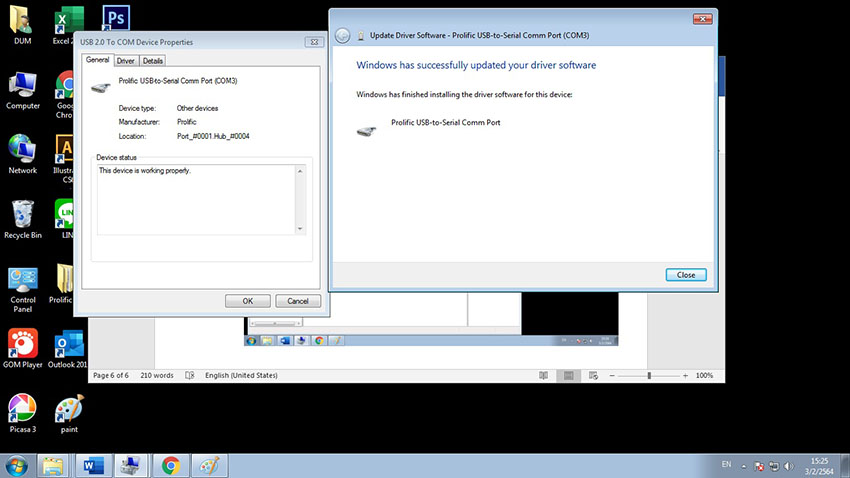Show hidden tray icons arrow
This screenshot has height=478, width=850.
click(744, 466)
